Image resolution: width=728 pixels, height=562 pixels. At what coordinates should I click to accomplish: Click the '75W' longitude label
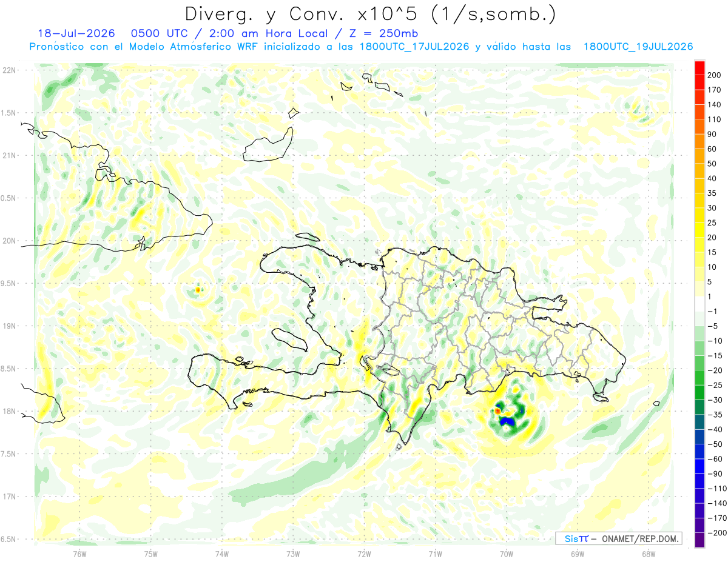click(151, 554)
